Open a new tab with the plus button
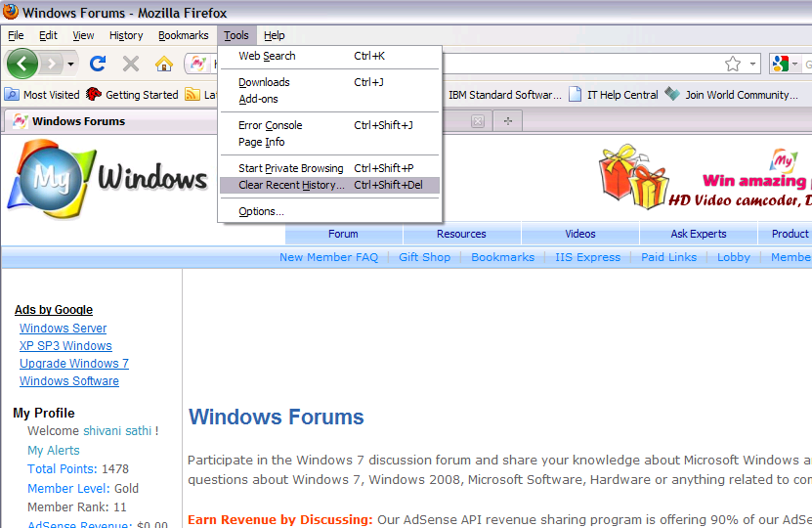 click(x=507, y=121)
